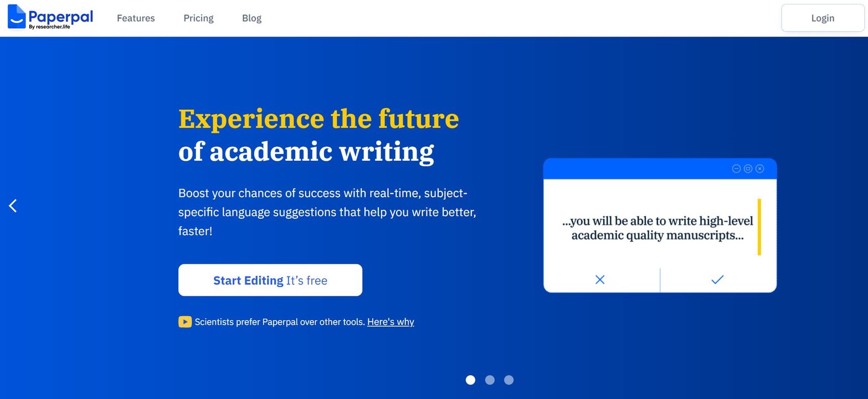Follow the Here's why link
This screenshot has width=868, height=399.
391,322
